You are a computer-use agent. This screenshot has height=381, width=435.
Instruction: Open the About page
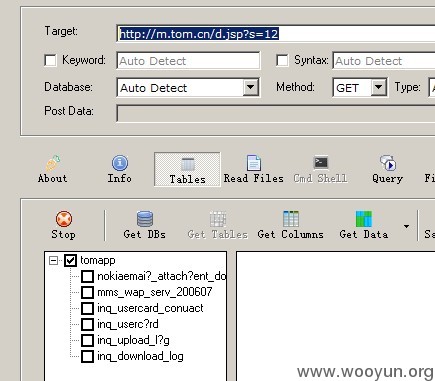[52, 169]
